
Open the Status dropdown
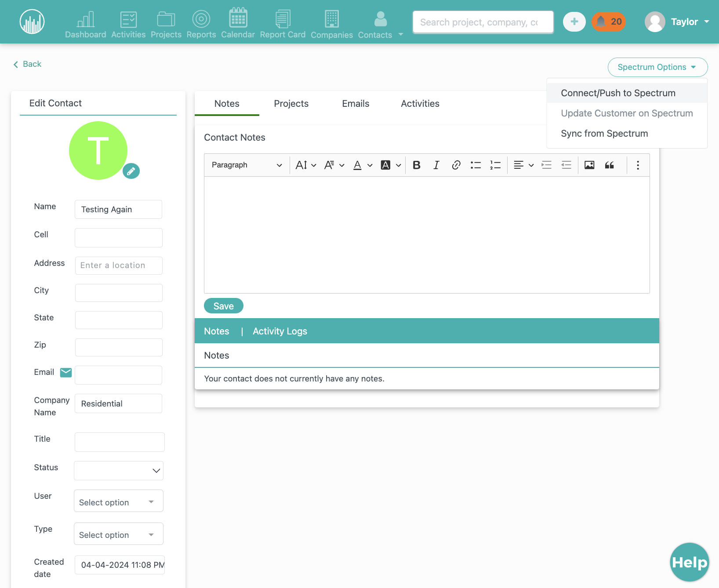point(119,471)
